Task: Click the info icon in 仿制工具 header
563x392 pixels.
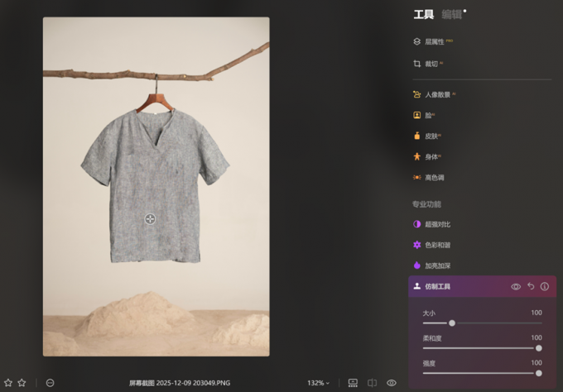Action: (x=545, y=286)
